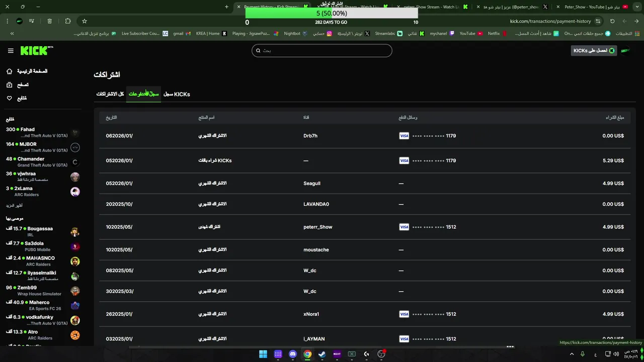
Task: Open the Kick sidebar hamburger menu
Action: 11,51
